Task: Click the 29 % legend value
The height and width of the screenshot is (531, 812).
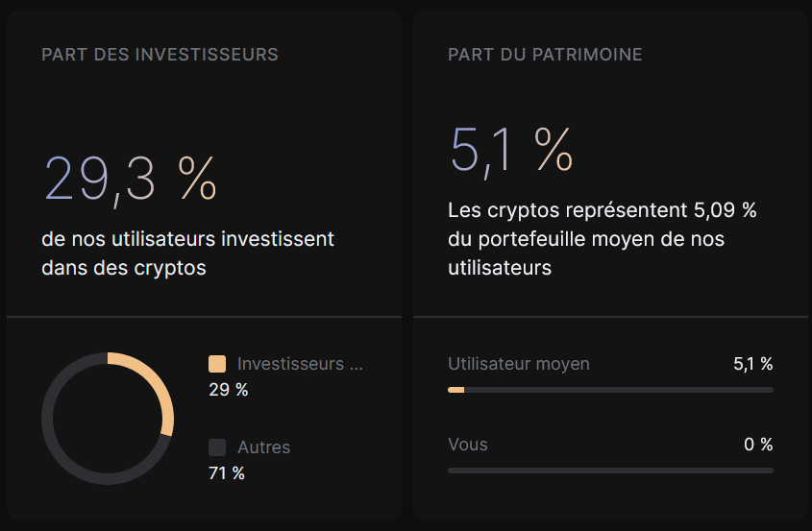Action: point(229,390)
